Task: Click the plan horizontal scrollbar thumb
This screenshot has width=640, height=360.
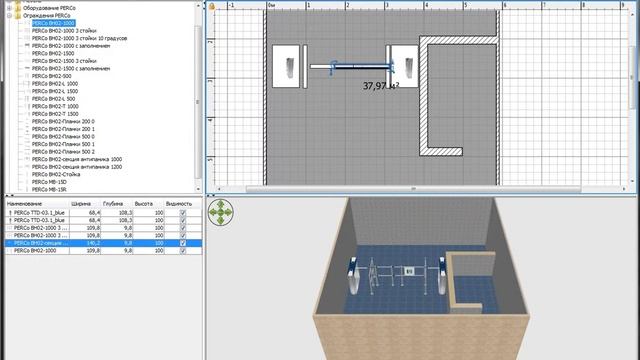Action: [x=413, y=189]
